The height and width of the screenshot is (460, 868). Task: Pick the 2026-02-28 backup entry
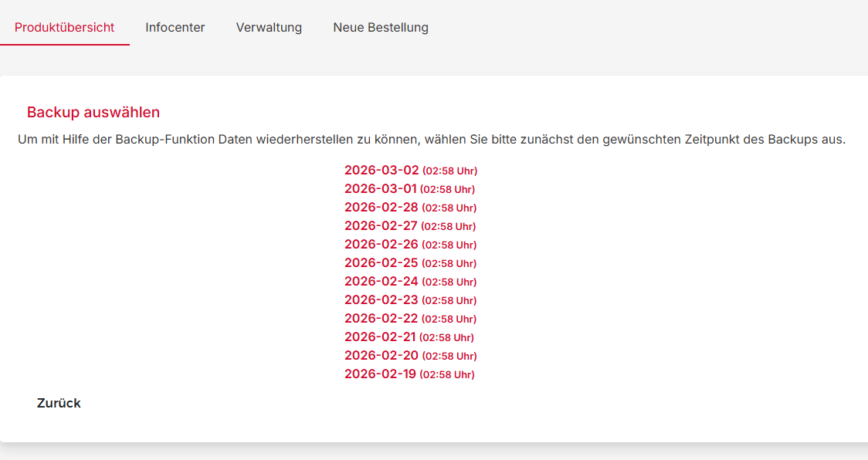[x=381, y=208]
